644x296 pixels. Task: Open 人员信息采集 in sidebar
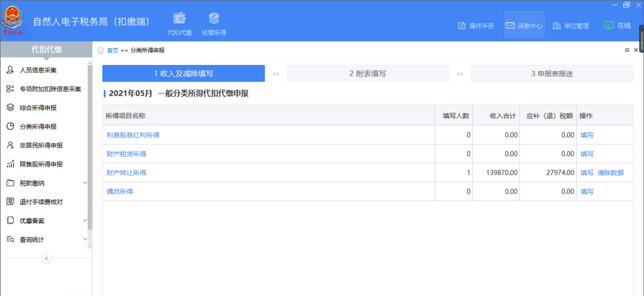point(38,70)
